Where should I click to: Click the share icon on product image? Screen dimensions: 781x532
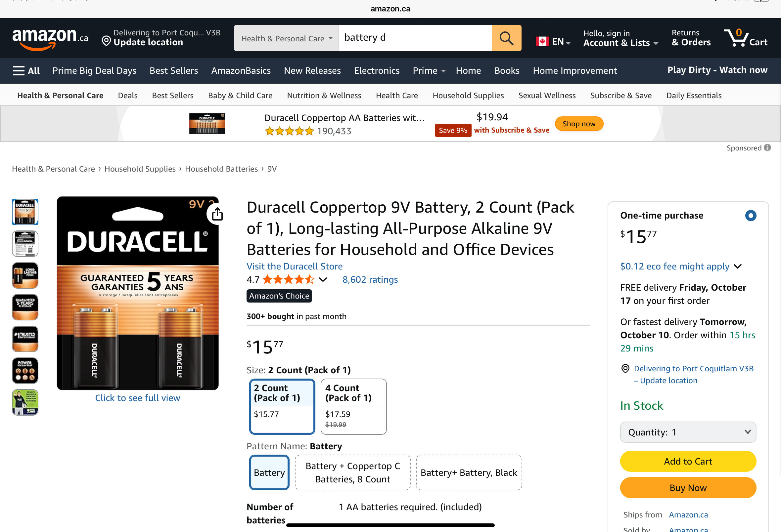pyautogui.click(x=217, y=214)
